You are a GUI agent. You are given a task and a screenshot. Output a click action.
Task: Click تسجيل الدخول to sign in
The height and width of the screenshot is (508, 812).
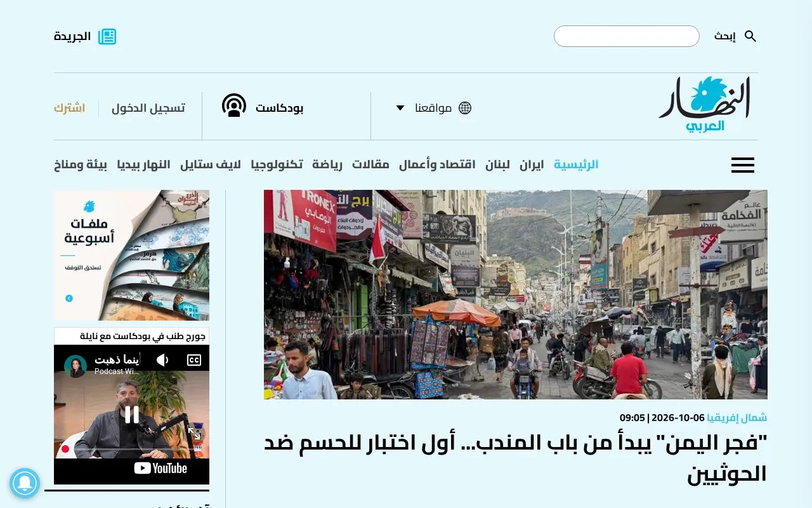148,108
